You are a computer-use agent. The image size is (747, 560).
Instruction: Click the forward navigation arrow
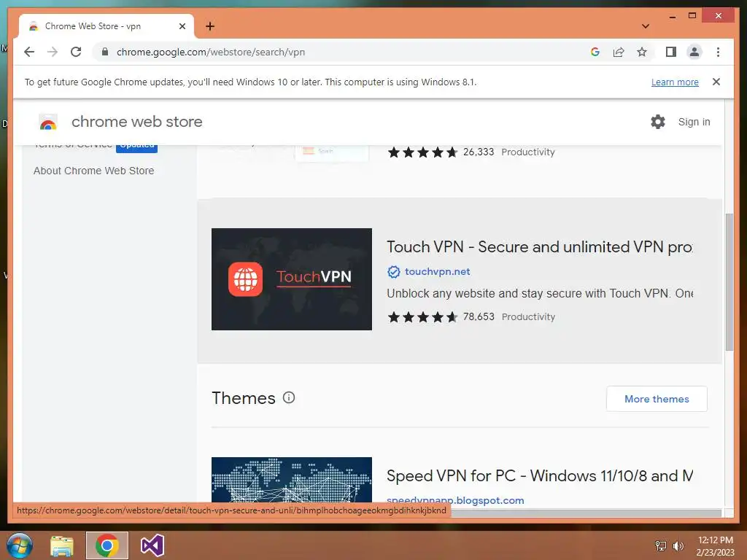coord(53,52)
